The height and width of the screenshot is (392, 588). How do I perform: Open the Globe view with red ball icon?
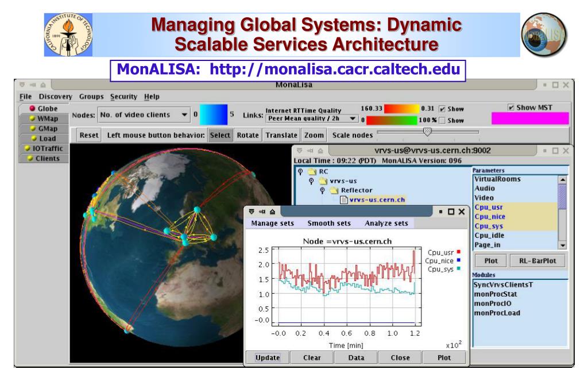tap(44, 109)
